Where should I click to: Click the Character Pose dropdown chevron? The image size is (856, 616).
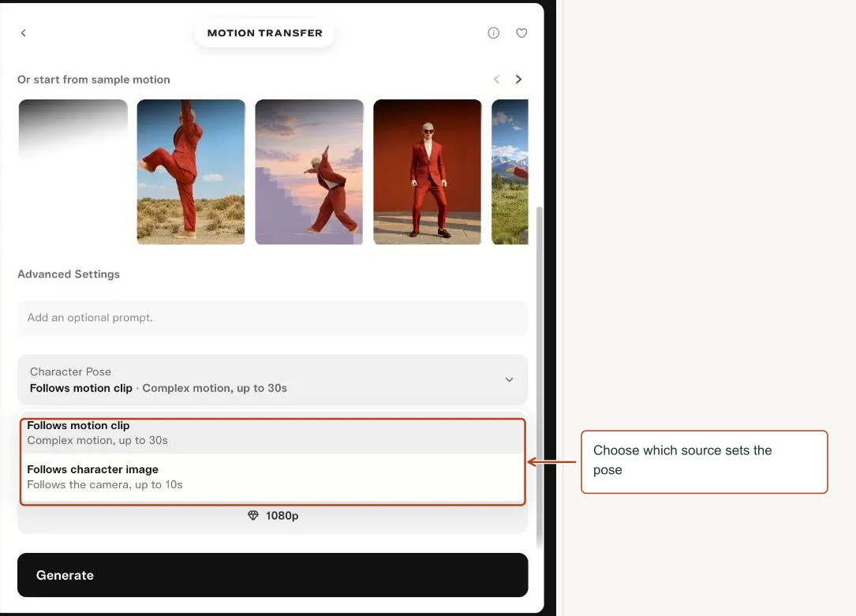[509, 379]
